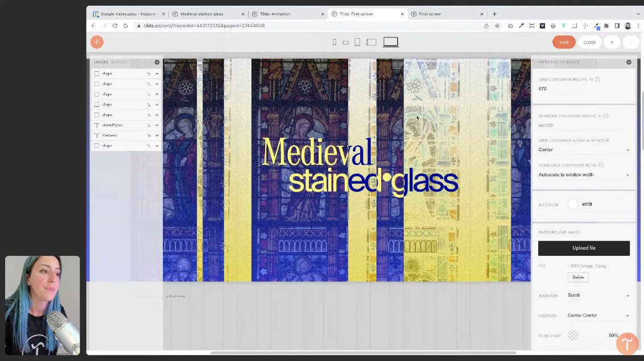Reload the current page

coord(115,26)
